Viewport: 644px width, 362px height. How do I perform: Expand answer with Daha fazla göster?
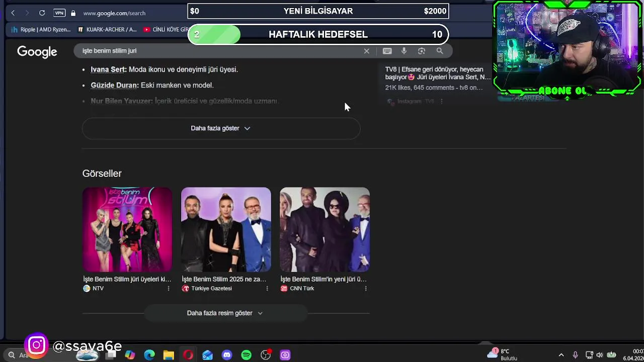(221, 128)
